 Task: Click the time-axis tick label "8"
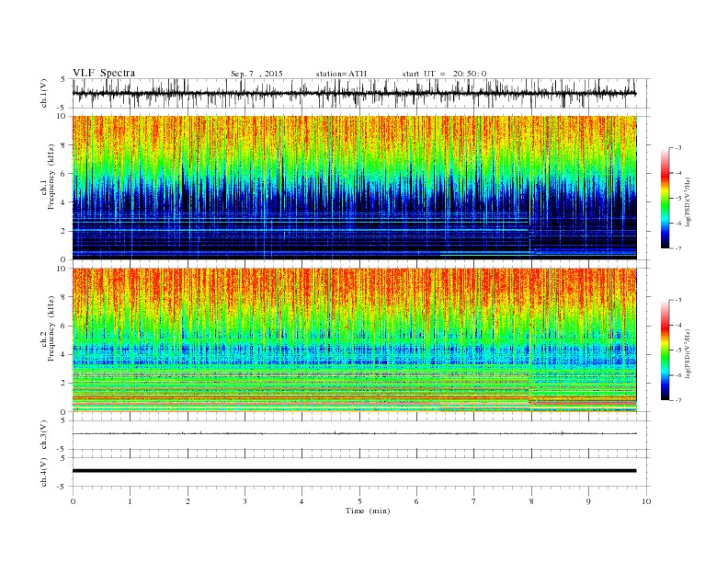pyautogui.click(x=531, y=501)
